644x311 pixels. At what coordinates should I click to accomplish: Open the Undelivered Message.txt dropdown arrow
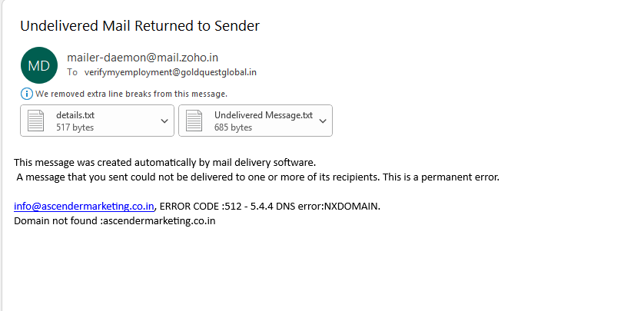[x=323, y=121]
